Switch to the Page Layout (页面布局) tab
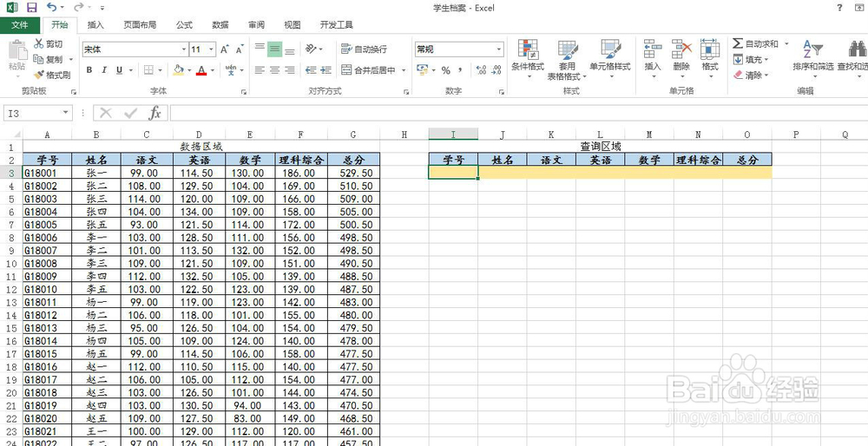 pyautogui.click(x=140, y=25)
